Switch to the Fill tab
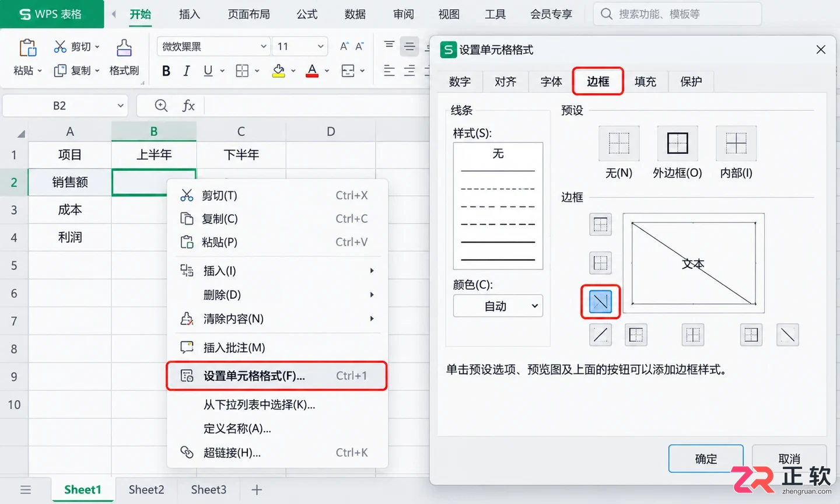The width and height of the screenshot is (840, 504). [645, 82]
